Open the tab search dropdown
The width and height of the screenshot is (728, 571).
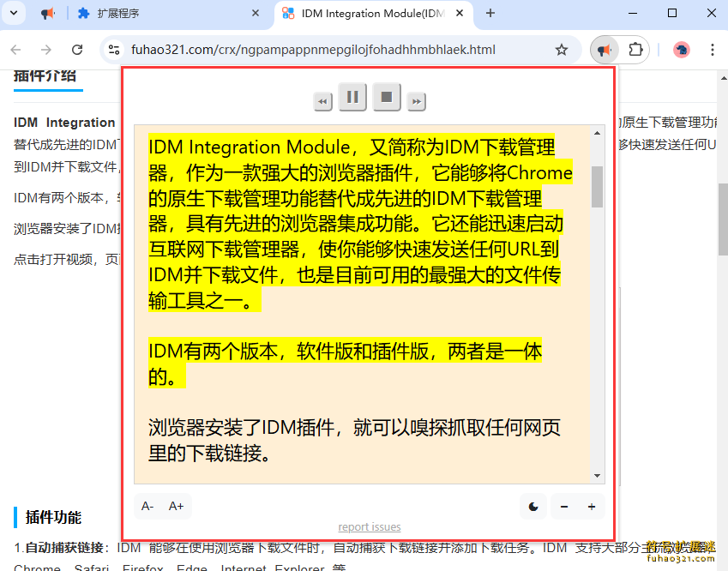click(14, 13)
